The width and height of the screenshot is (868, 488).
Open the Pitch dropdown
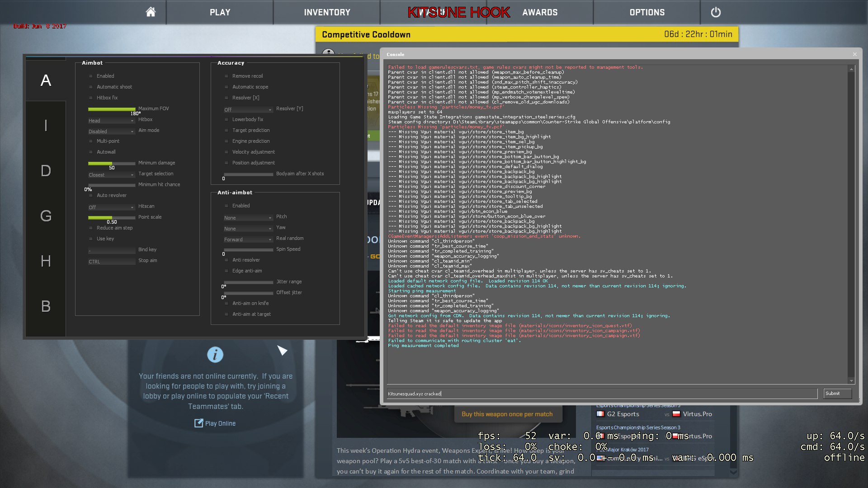pyautogui.click(x=248, y=218)
